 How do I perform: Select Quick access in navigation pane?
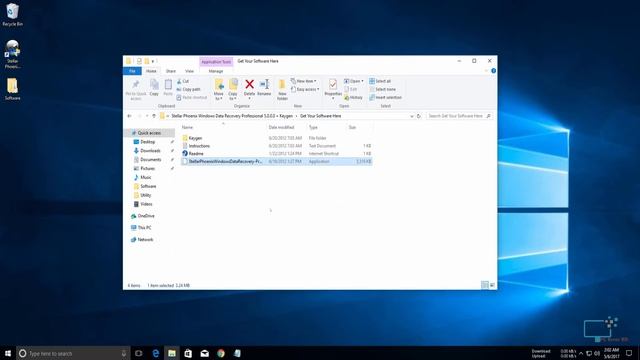pyautogui.click(x=149, y=133)
